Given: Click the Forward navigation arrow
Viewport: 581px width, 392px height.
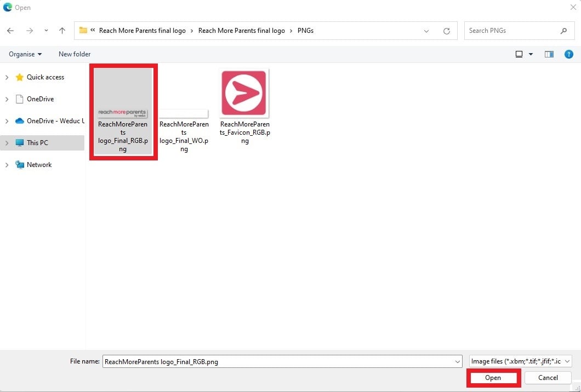Looking at the screenshot, I should point(29,31).
